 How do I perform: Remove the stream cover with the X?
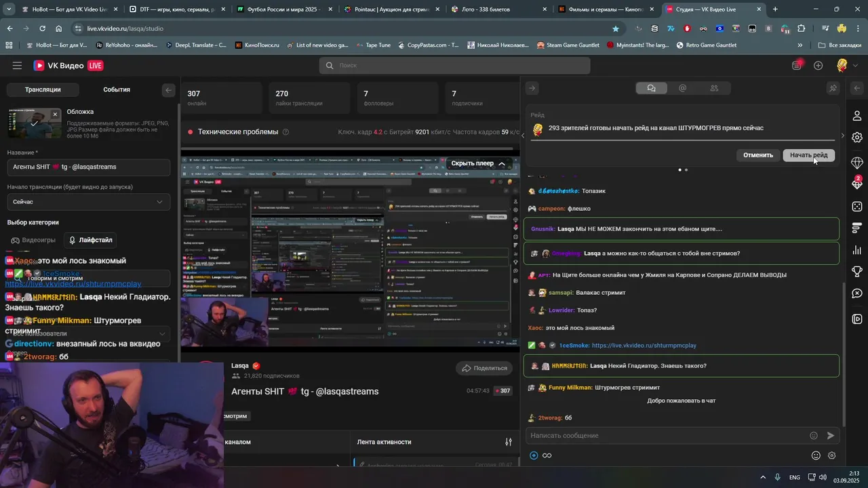tap(56, 113)
